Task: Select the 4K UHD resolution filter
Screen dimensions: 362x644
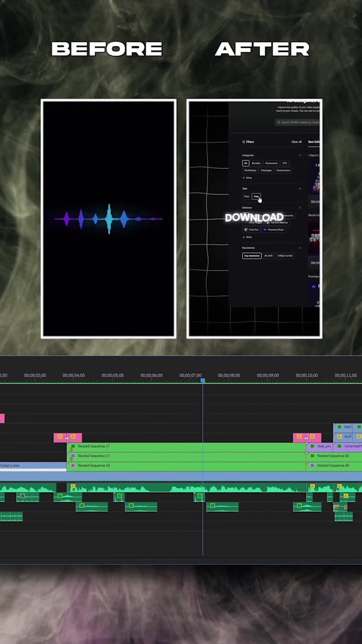Action: tap(269, 256)
